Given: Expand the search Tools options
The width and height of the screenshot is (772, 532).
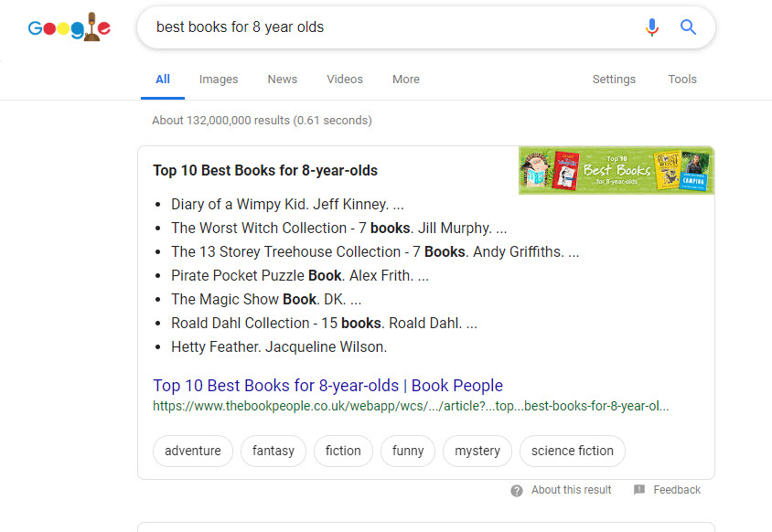Looking at the screenshot, I should [682, 80].
